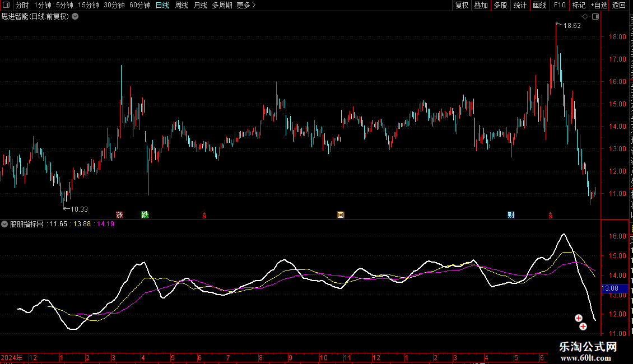633x364 pixels.
Task: Click the 10.33 low price label
Action: 79,209
